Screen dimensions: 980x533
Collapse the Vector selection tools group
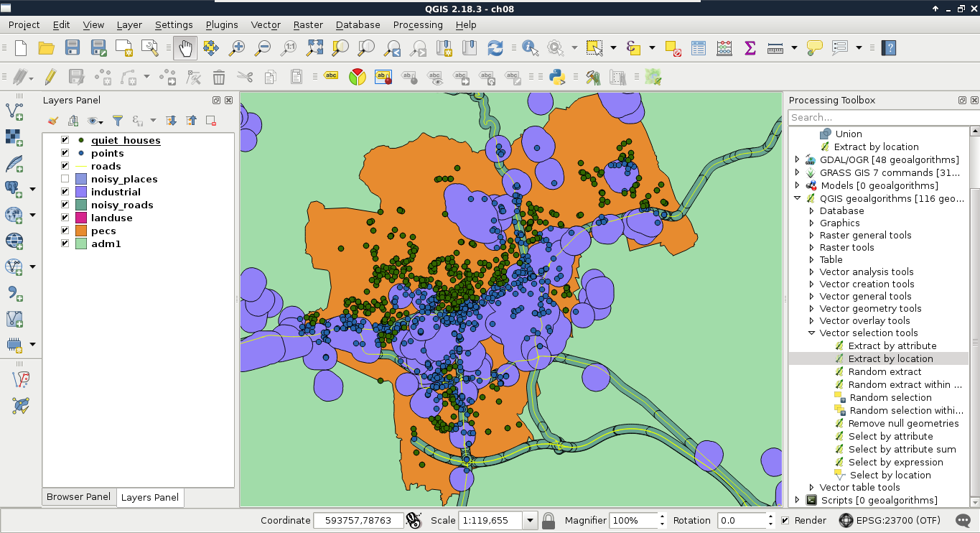point(812,333)
